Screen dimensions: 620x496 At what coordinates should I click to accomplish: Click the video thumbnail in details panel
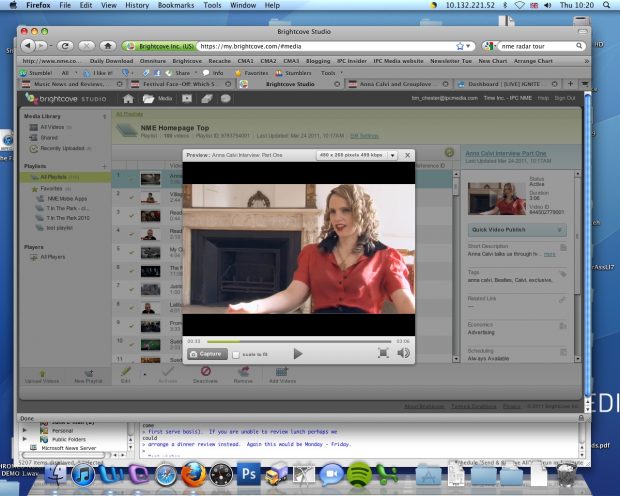[x=497, y=199]
